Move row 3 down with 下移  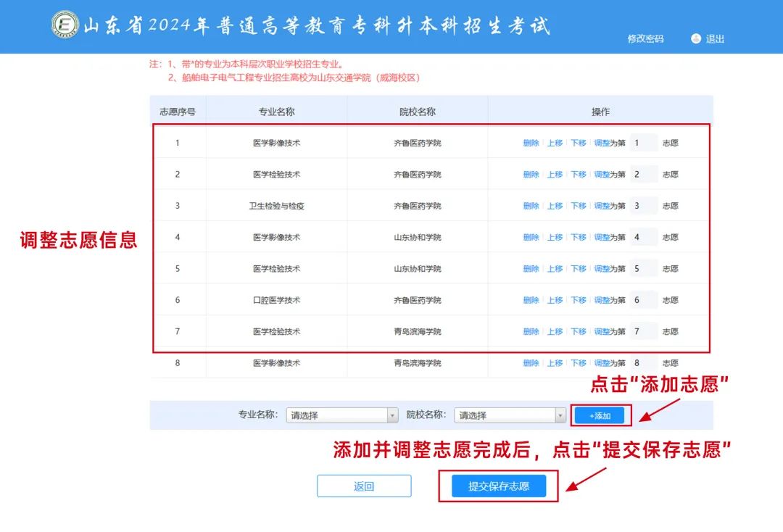click(x=578, y=207)
